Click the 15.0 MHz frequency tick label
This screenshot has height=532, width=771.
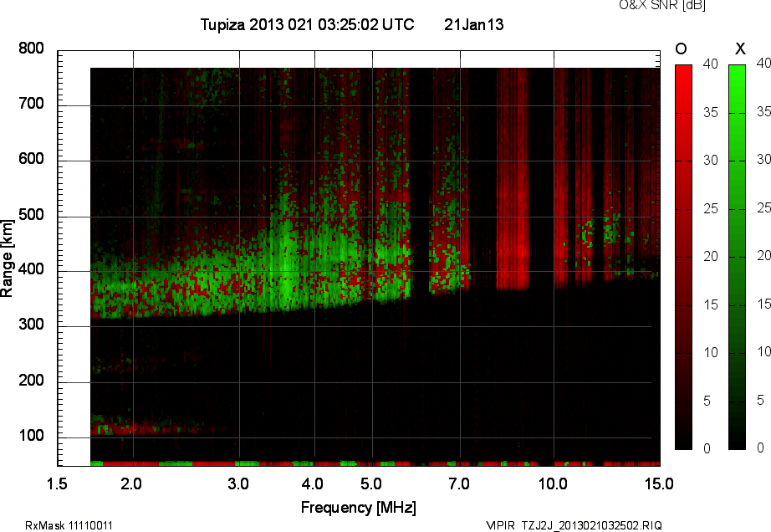[659, 484]
